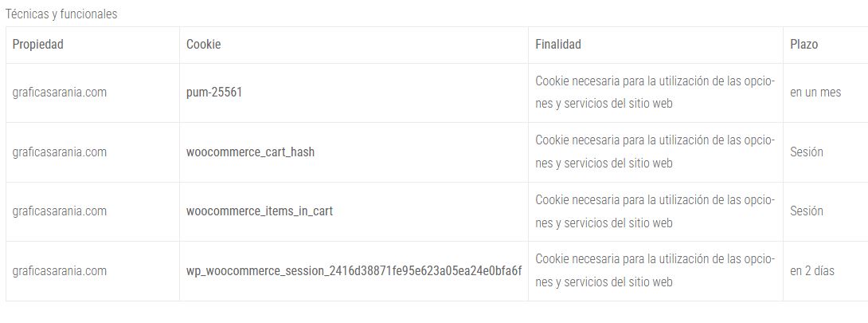Select graficasarania.com in the woocommerce_items_in_cart row
The width and height of the screenshot is (868, 323).
[60, 211]
